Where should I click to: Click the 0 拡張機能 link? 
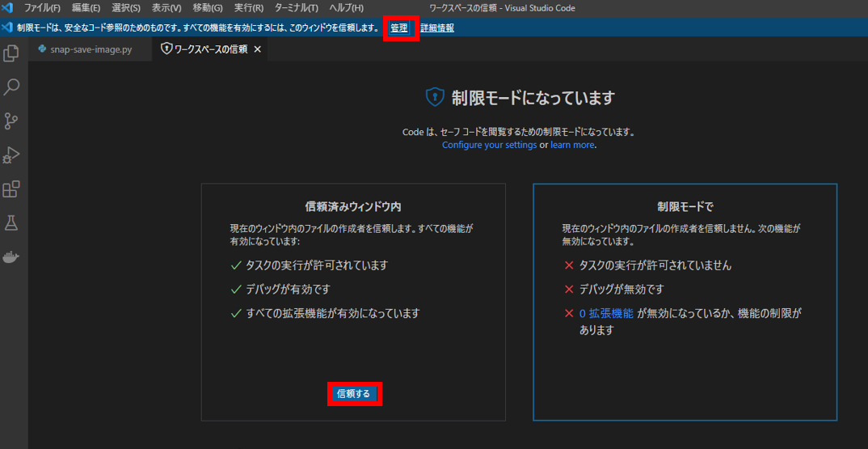tap(606, 313)
